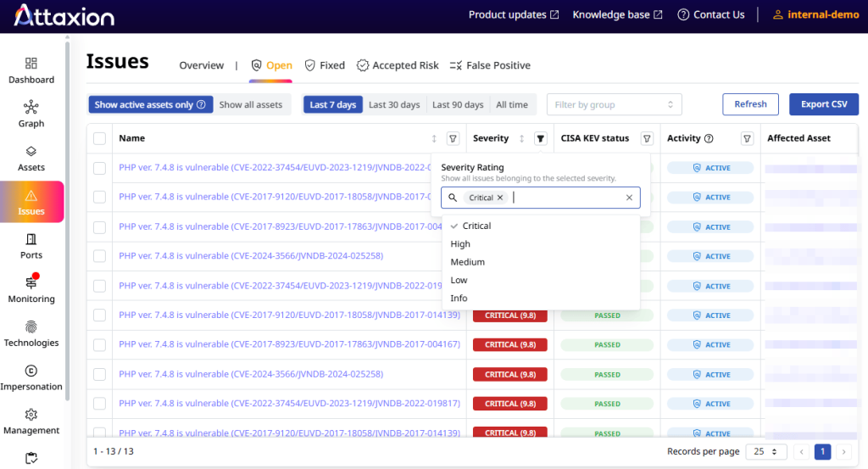
Task: Check the fifth row CVE-2022-37454 checkbox
Action: (100, 286)
